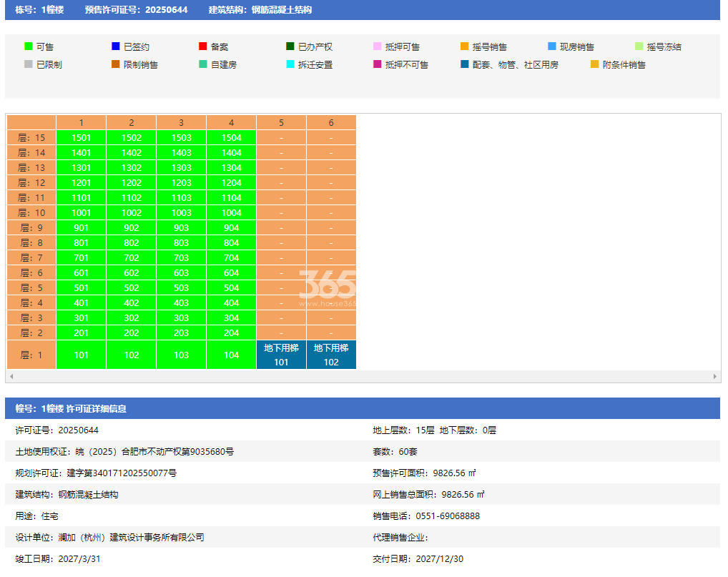
Task: Click the 预售许可面积: 9826.56 text
Action: 424,473
